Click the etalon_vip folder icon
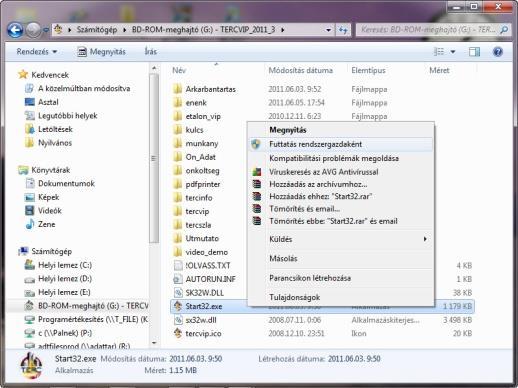Image resolution: width=518 pixels, height=388 pixels. [x=178, y=116]
